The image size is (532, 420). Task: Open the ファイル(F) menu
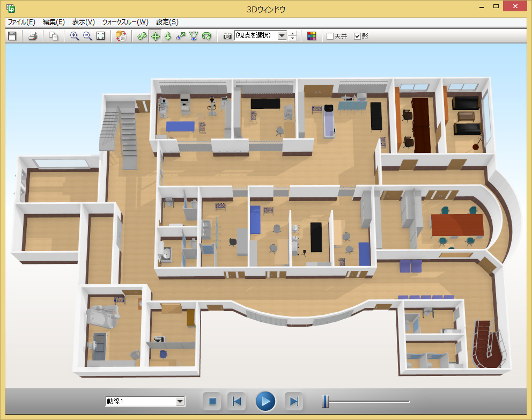pyautogui.click(x=21, y=22)
